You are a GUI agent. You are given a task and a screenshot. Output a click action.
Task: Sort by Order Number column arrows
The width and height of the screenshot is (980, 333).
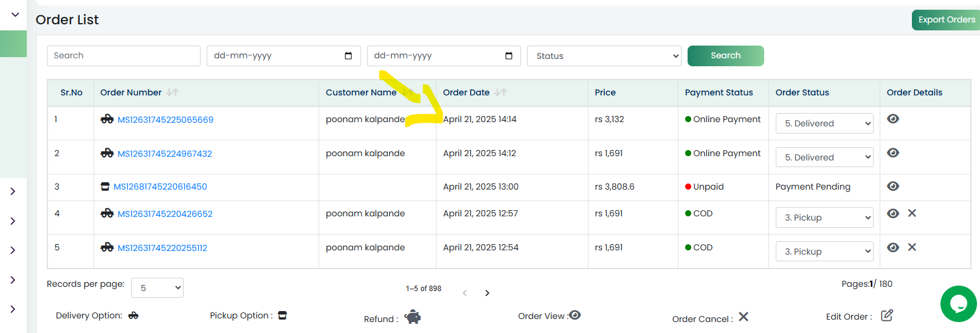click(173, 92)
